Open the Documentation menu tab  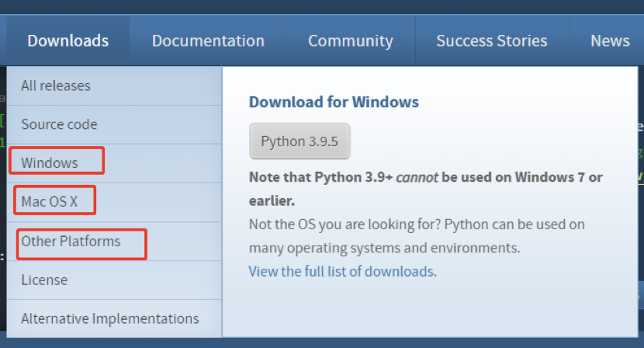coord(208,40)
